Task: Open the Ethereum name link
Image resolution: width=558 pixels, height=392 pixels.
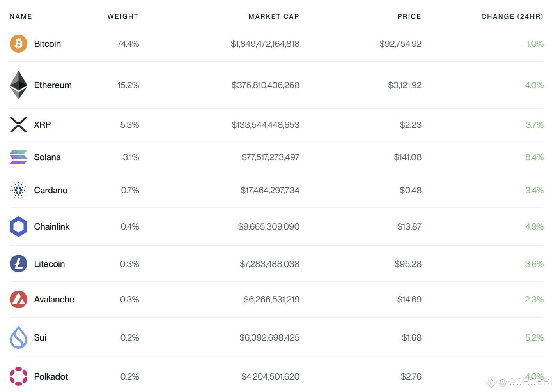Action: tap(53, 85)
